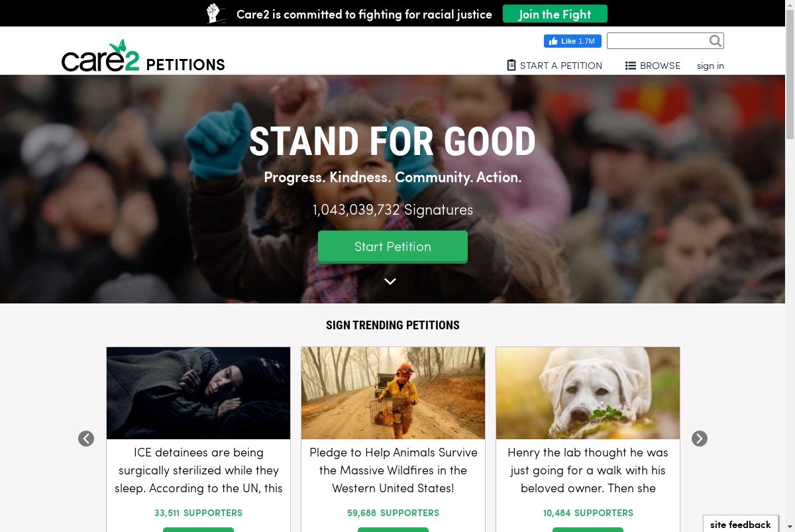Viewport: 795px width, 532px height.
Task: Open Start A Petition menu item
Action: 555,66
